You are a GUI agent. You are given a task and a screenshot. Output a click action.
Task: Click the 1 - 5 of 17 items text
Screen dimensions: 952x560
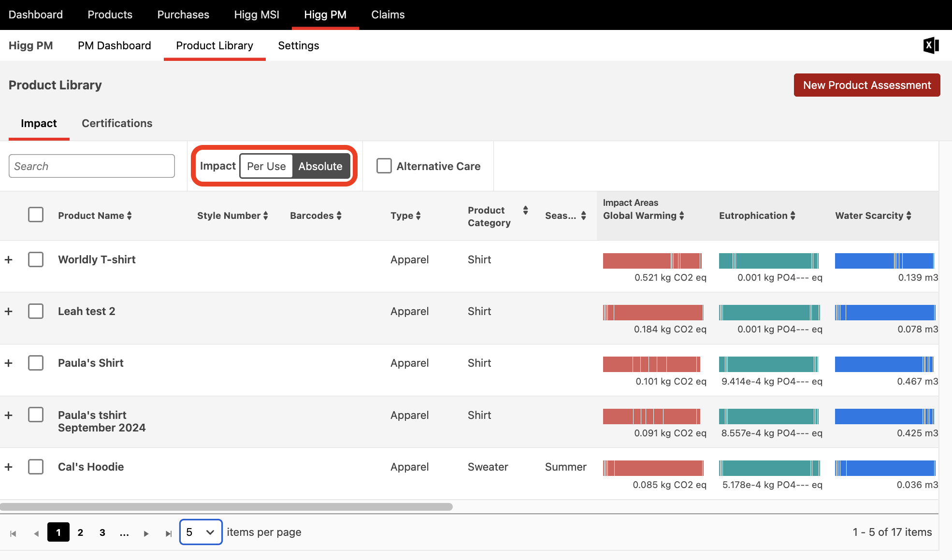892,532
